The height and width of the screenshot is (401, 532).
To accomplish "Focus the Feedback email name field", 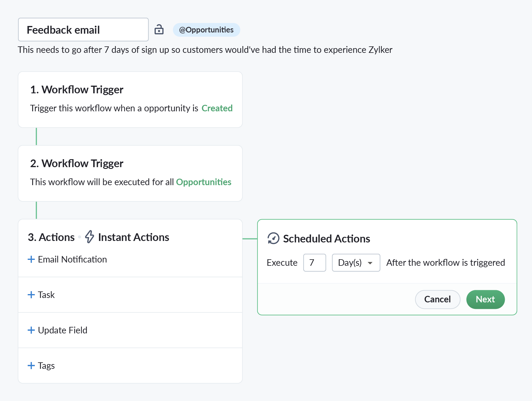I will (83, 30).
